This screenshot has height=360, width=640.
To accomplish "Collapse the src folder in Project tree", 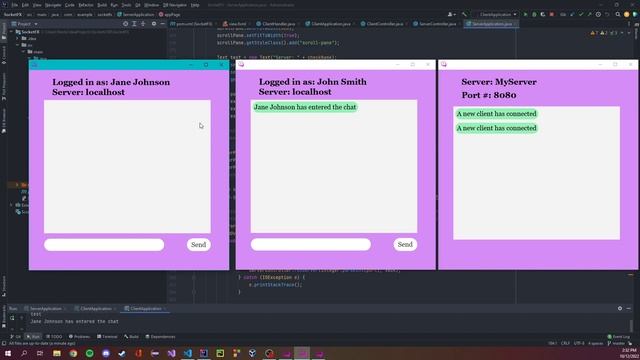I will 18,45.
